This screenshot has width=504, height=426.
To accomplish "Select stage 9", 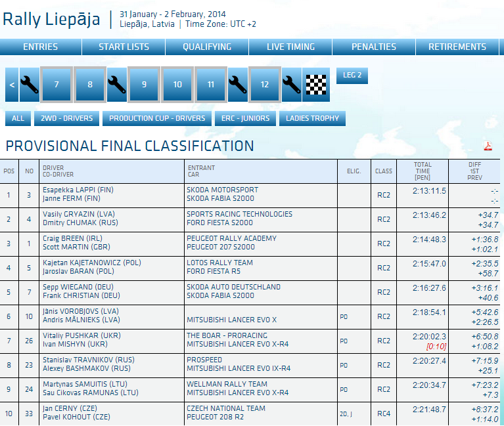I will coord(144,85).
